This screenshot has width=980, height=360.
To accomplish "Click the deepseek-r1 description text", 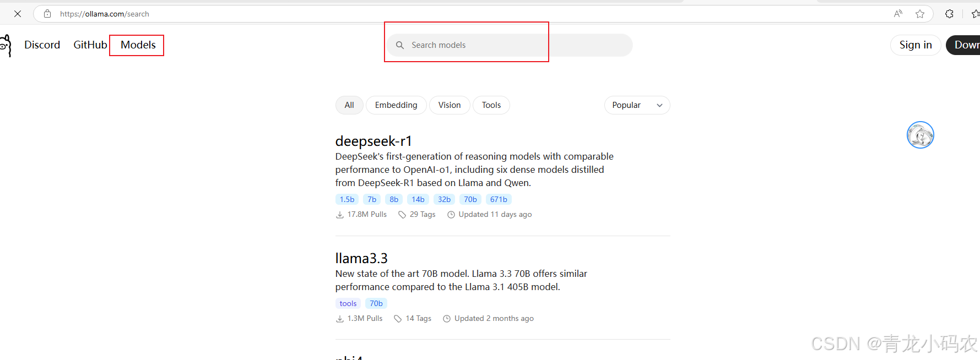I will coord(474,170).
